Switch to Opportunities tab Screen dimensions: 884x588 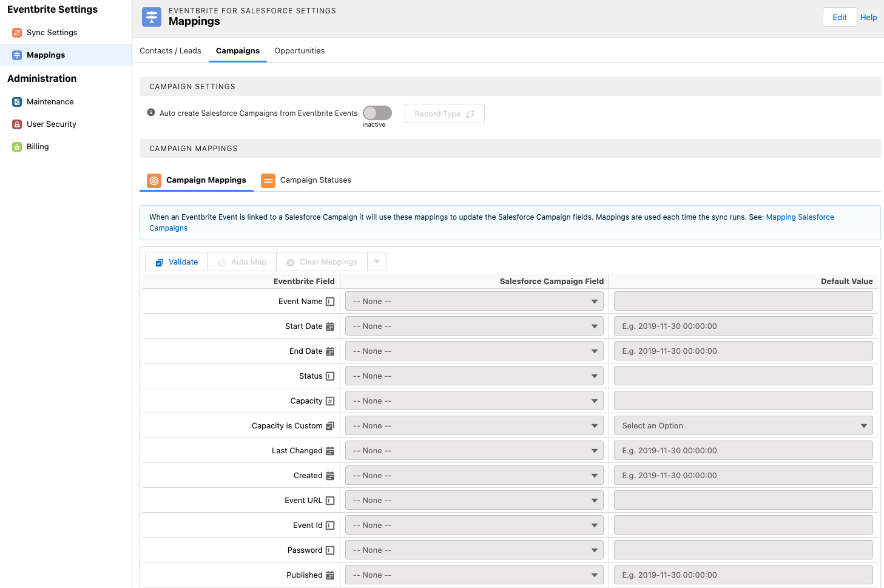coord(300,51)
